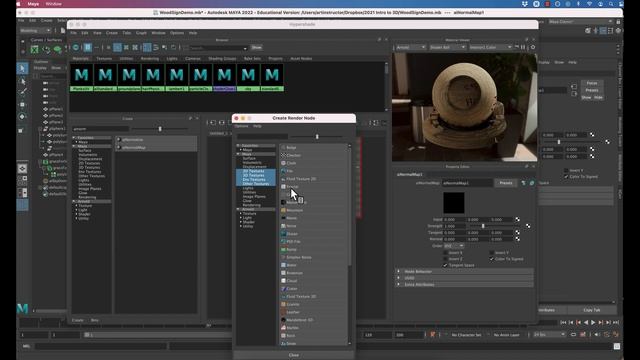Choose the Simplex Noise node

pos(313,257)
